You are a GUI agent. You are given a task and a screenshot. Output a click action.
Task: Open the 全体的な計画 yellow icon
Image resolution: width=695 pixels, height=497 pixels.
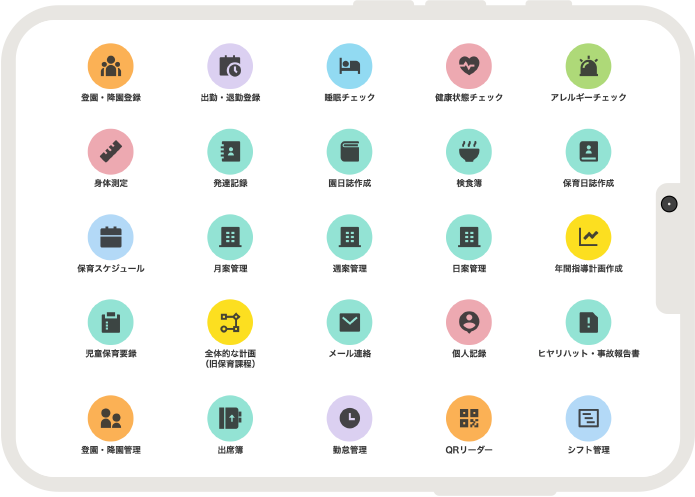click(x=230, y=322)
